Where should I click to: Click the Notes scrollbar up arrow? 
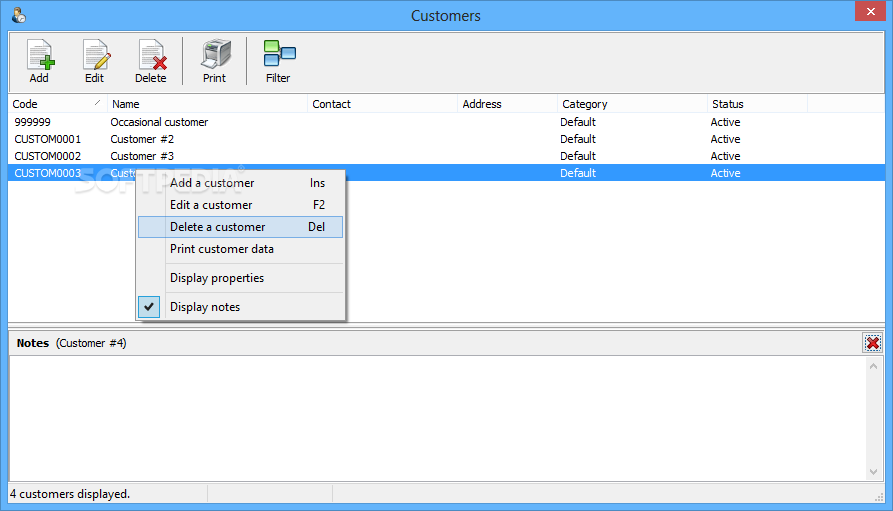[873, 366]
